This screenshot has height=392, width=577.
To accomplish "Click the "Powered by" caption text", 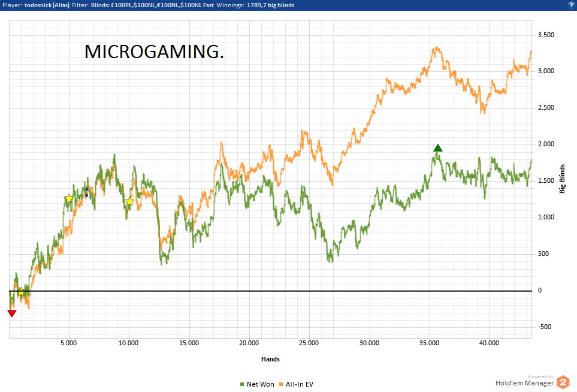I will (540, 376).
